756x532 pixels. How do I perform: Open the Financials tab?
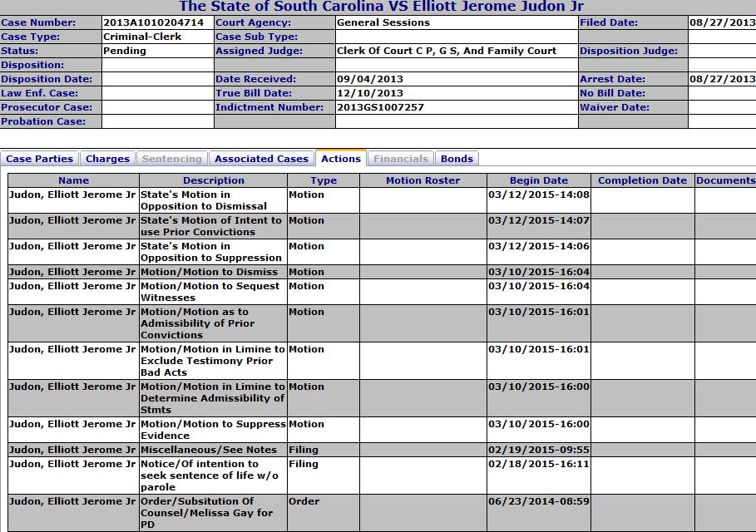coord(401,159)
